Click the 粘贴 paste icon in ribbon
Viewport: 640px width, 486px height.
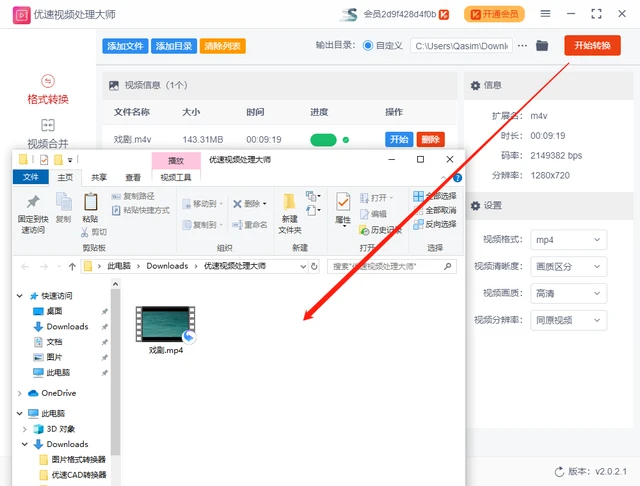[90, 201]
